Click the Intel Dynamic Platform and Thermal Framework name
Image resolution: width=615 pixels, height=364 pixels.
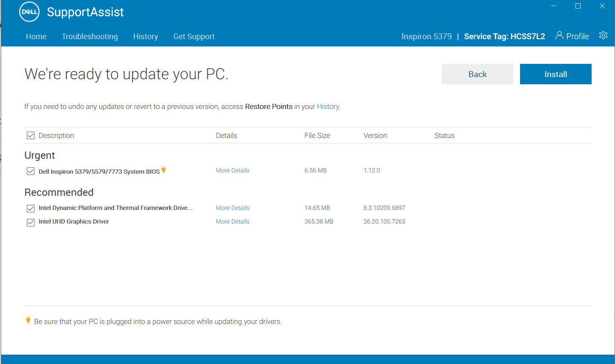point(115,208)
